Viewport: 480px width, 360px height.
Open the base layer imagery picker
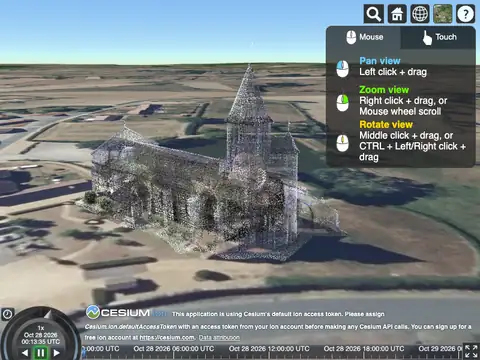click(443, 14)
